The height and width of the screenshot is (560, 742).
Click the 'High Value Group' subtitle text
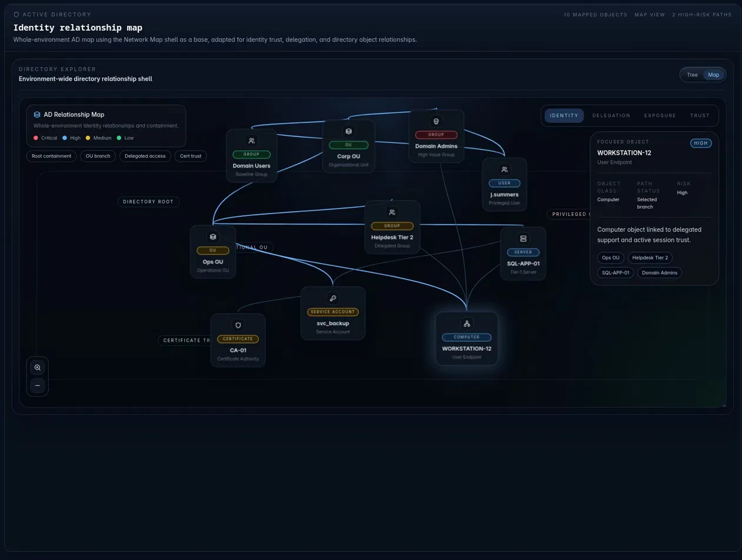(x=436, y=155)
